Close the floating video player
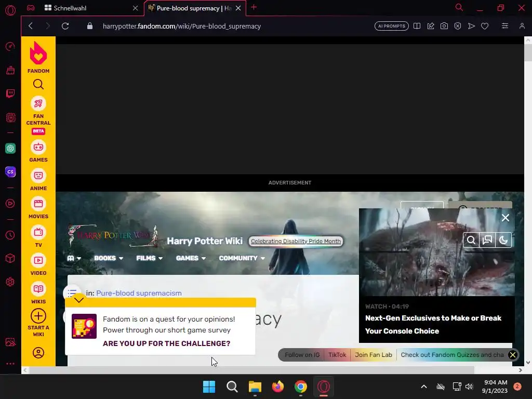Screen dimensions: 532x399 (505, 218)
